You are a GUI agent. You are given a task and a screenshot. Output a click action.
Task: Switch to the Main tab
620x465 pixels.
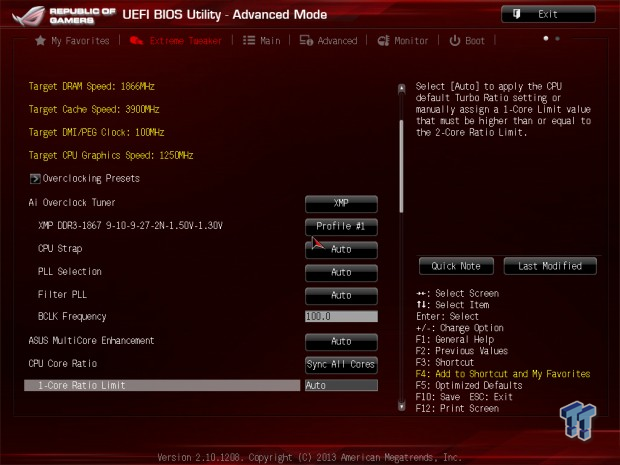261,40
